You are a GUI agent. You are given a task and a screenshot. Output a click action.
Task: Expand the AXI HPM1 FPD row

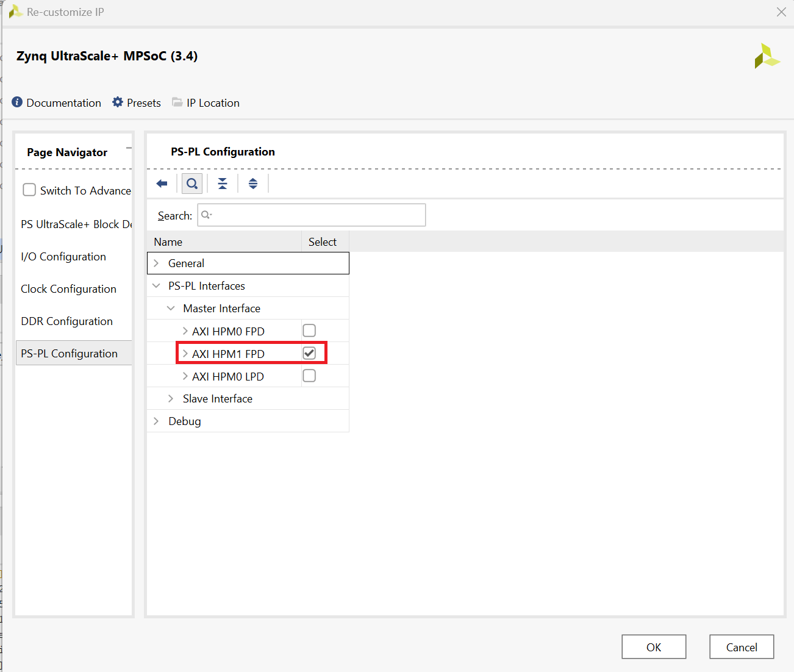click(x=185, y=353)
